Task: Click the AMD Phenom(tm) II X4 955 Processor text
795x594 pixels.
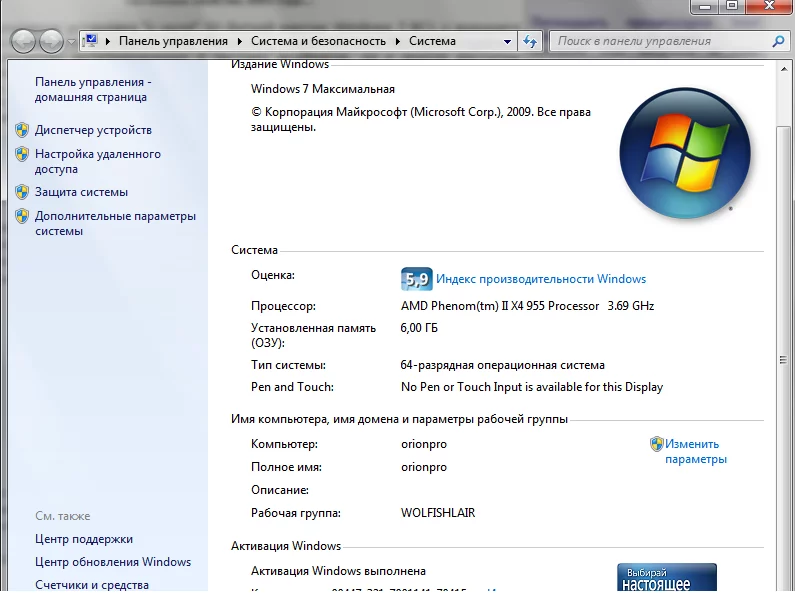Action: point(500,306)
